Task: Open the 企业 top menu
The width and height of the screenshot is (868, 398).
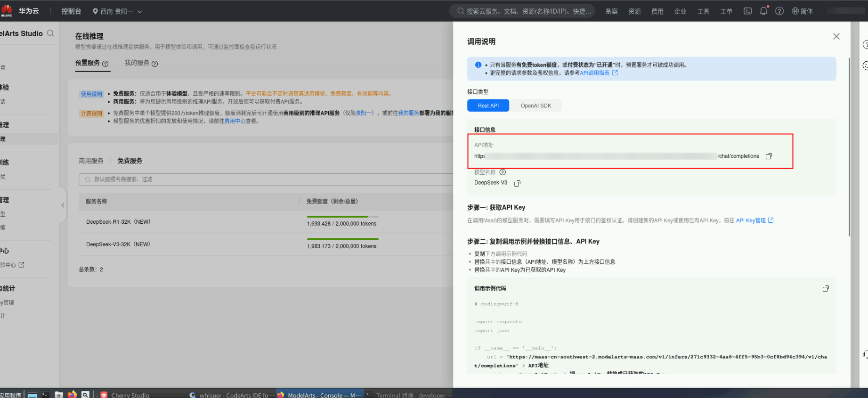Action: [681, 11]
